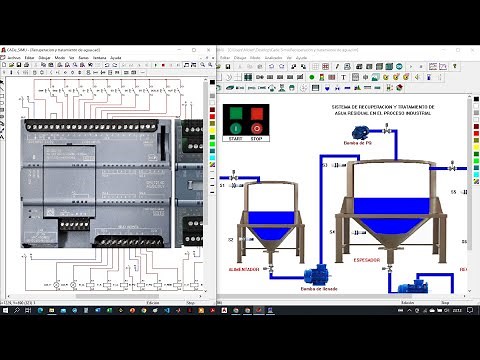
Task: Click the green START square lamp on panel
Action: [x=236, y=113]
